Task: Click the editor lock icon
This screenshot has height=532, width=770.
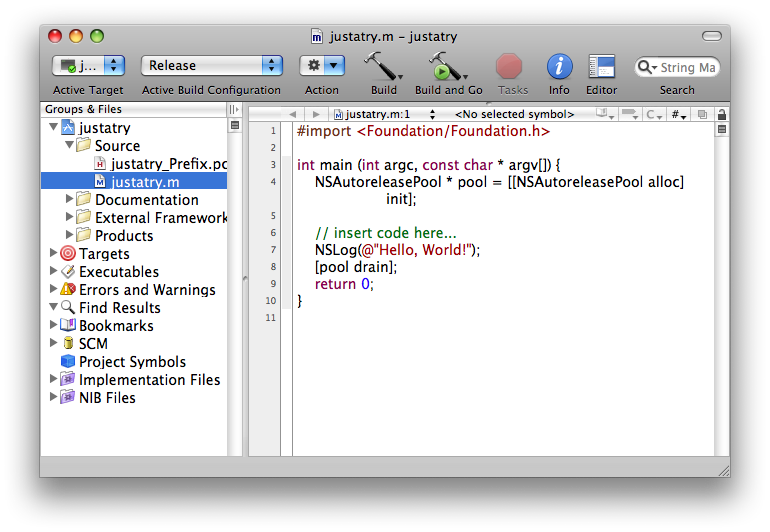Action: (x=722, y=114)
